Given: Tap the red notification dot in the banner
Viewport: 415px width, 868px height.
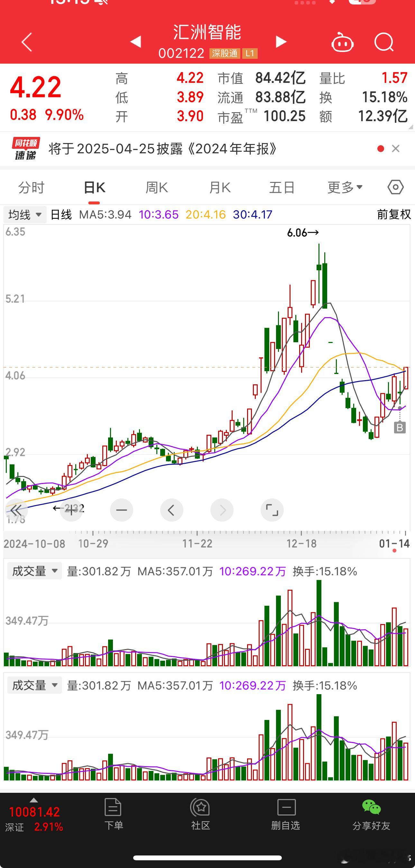Looking at the screenshot, I should click(381, 148).
